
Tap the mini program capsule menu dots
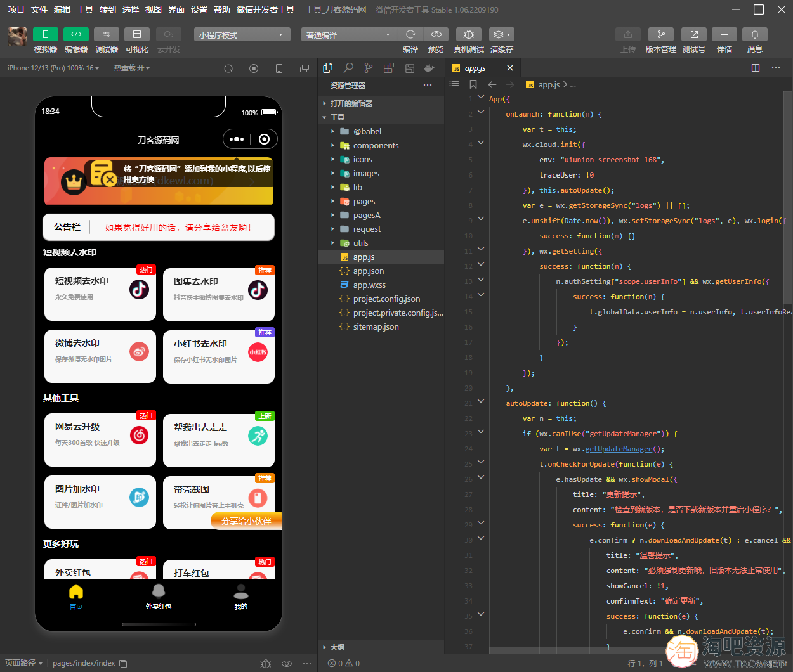tap(237, 139)
